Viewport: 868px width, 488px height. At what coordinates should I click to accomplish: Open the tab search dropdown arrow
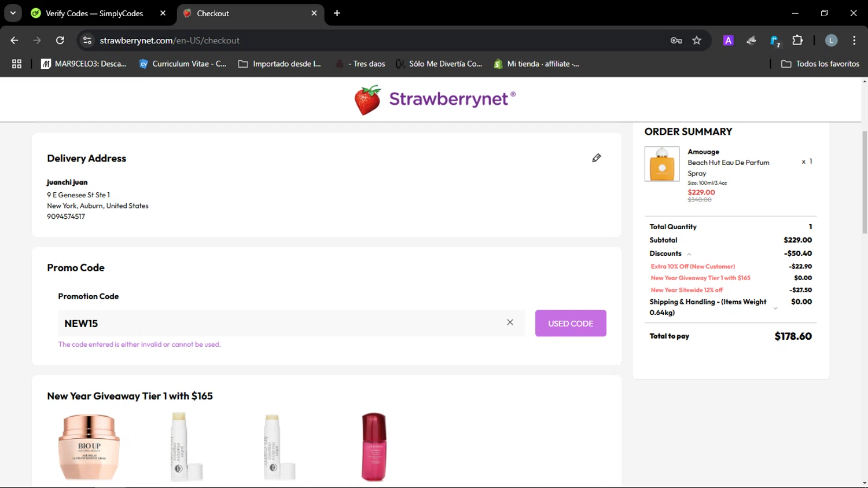pyautogui.click(x=13, y=13)
